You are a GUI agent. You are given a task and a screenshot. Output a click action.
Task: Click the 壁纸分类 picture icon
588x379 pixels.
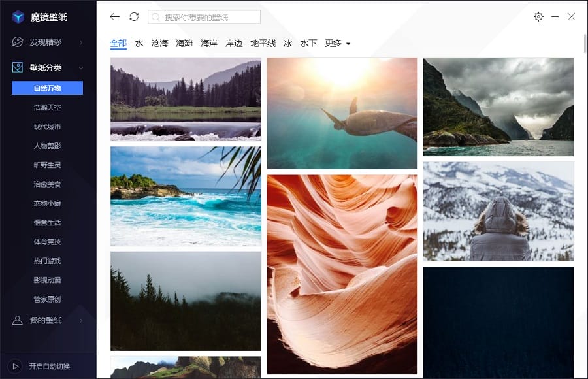[x=17, y=67]
